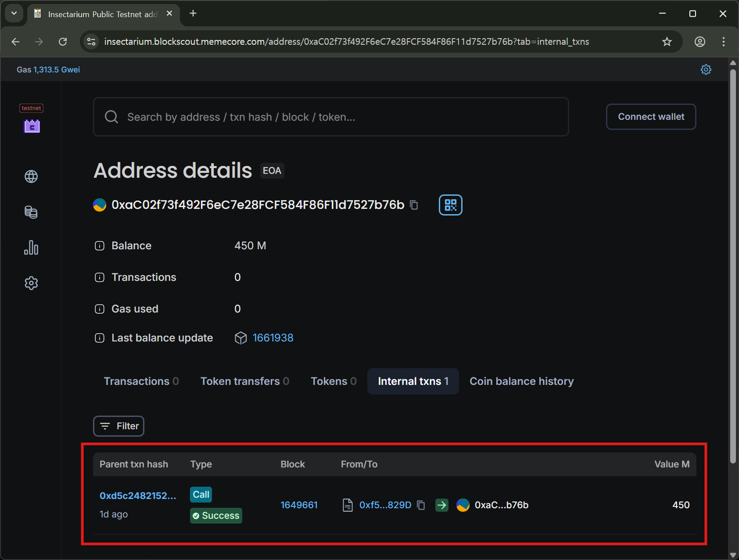
Task: Open the Tokens coins icon in sidebar
Action: [x=31, y=212]
